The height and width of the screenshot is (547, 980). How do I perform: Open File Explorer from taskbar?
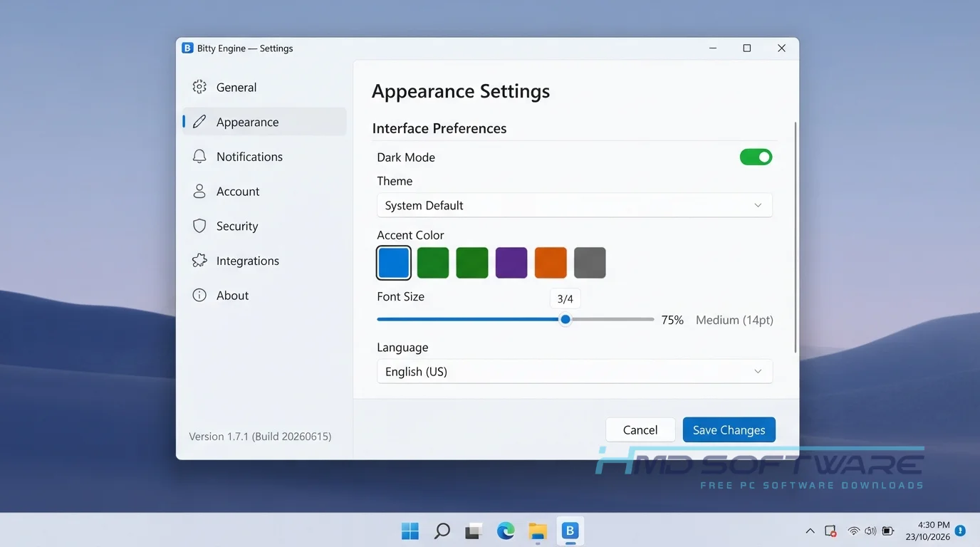[538, 531]
